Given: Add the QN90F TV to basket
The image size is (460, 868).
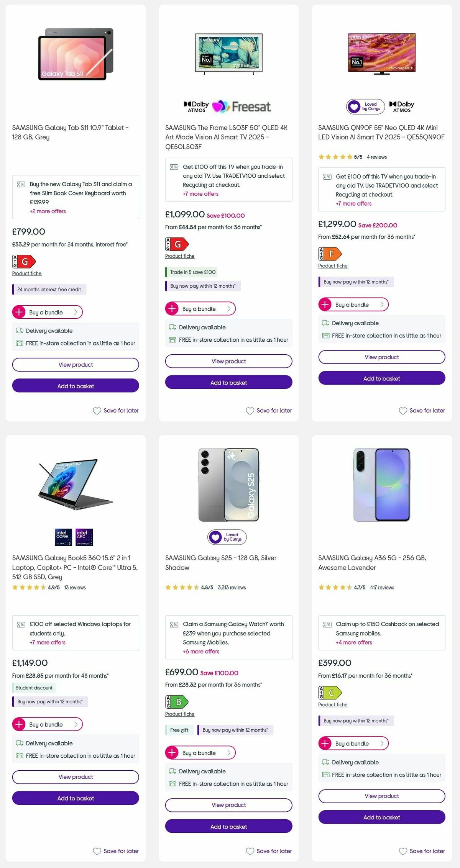Looking at the screenshot, I should (381, 378).
